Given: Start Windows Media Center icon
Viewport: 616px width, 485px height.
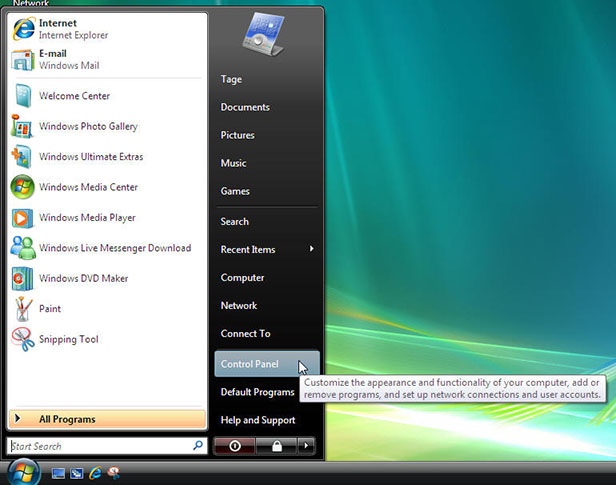Looking at the screenshot, I should 22,187.
